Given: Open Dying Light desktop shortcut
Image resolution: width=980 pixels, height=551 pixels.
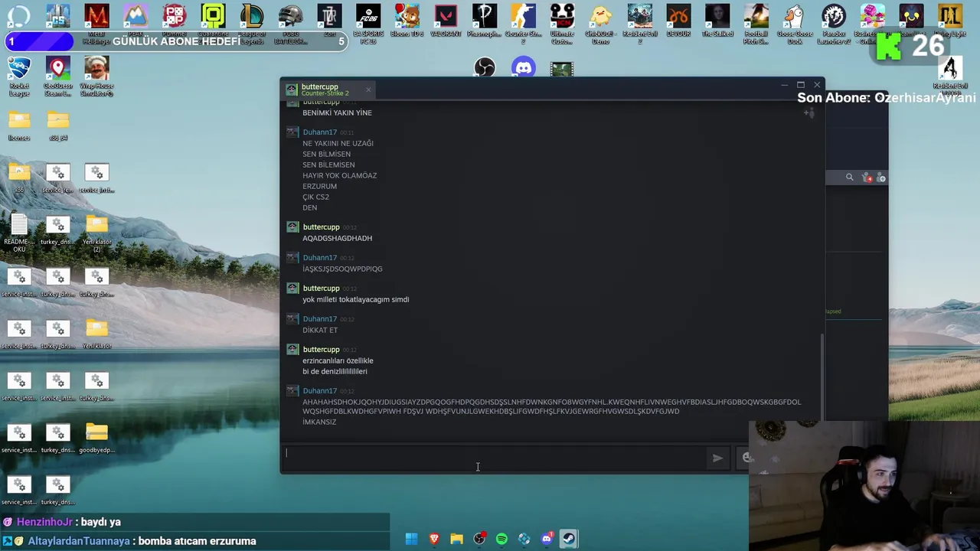Looking at the screenshot, I should (x=950, y=21).
